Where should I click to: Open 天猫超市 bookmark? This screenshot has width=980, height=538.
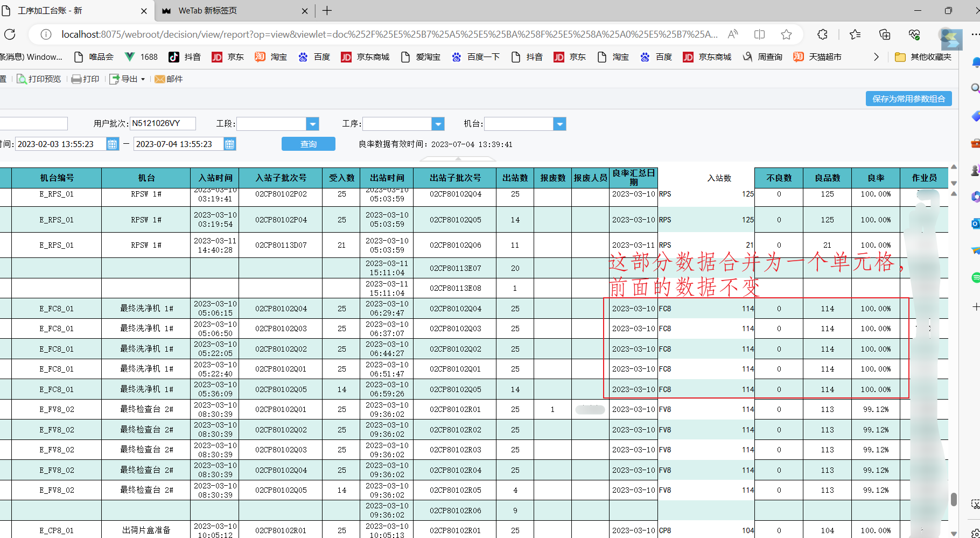tap(817, 57)
